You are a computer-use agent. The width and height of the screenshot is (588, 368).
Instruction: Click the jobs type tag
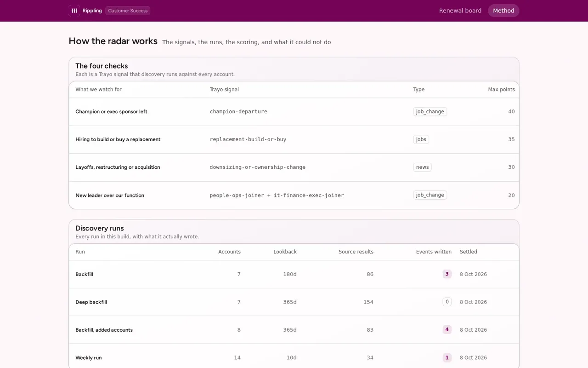421,139
